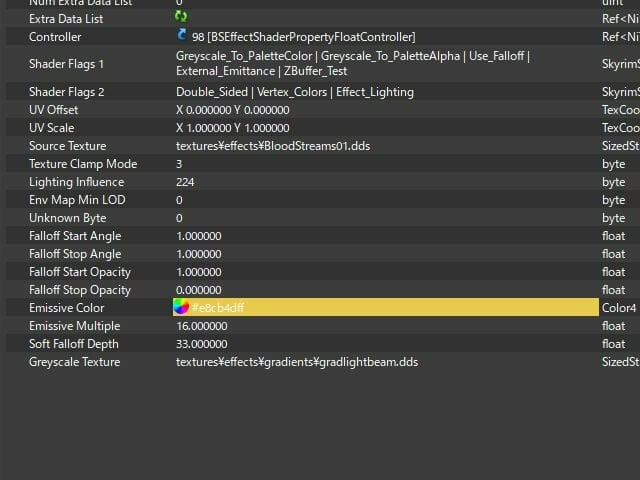Select the Greyscale Texture label

click(74, 362)
